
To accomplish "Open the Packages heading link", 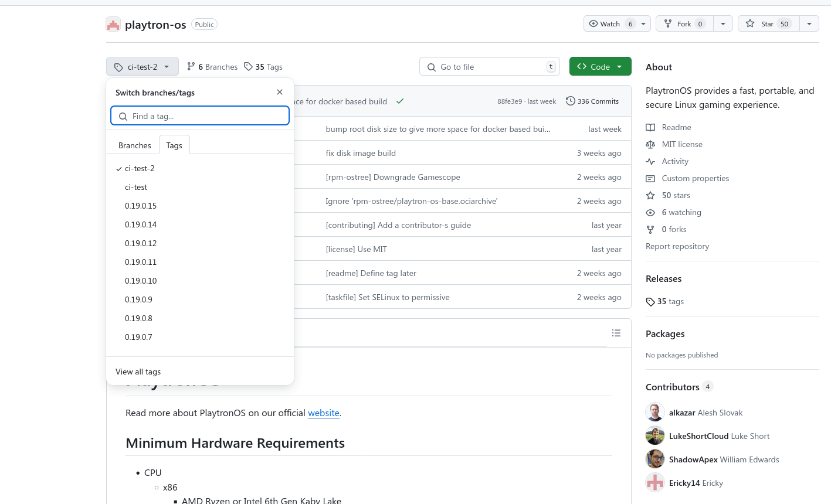I will [x=665, y=333].
